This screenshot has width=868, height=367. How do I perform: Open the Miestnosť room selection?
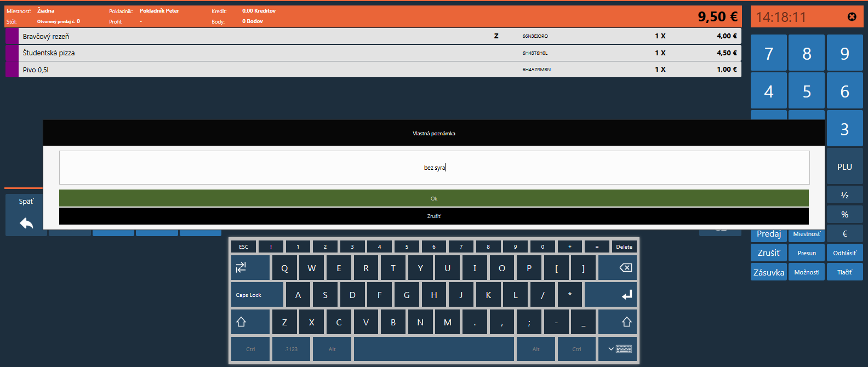pos(807,234)
